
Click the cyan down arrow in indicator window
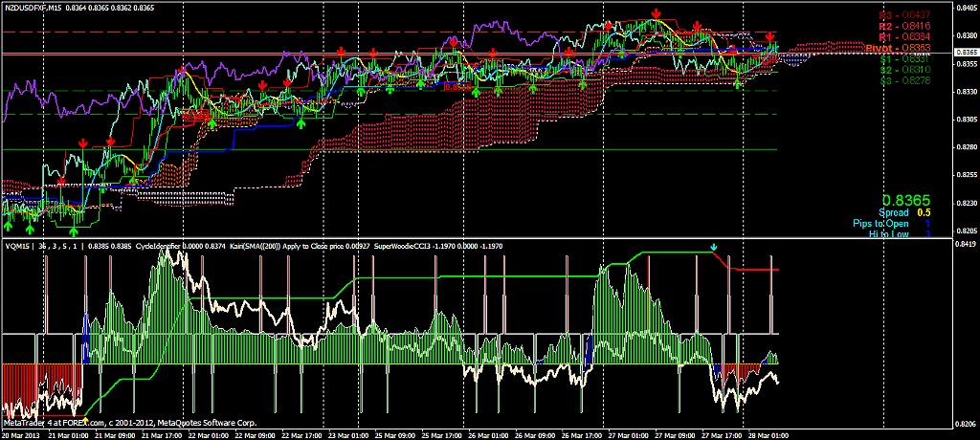coord(713,248)
